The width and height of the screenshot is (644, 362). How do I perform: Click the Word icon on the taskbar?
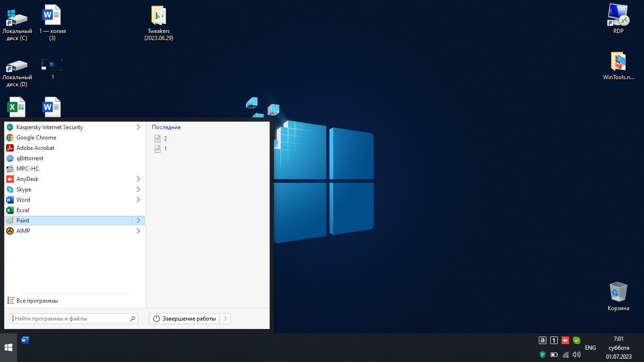coord(25,340)
